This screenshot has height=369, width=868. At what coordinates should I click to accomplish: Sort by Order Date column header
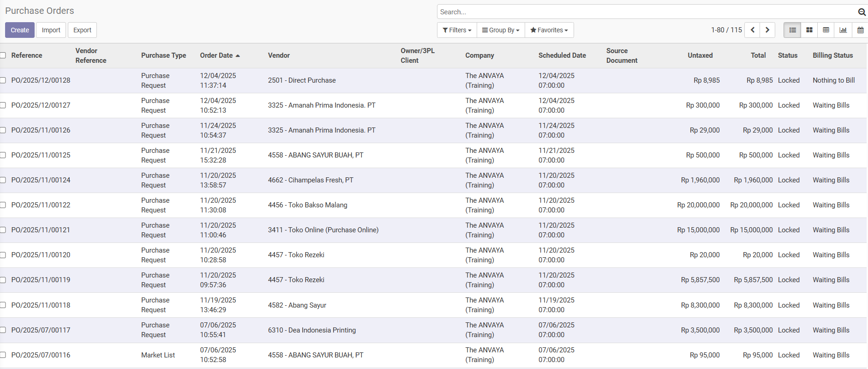[216, 55]
